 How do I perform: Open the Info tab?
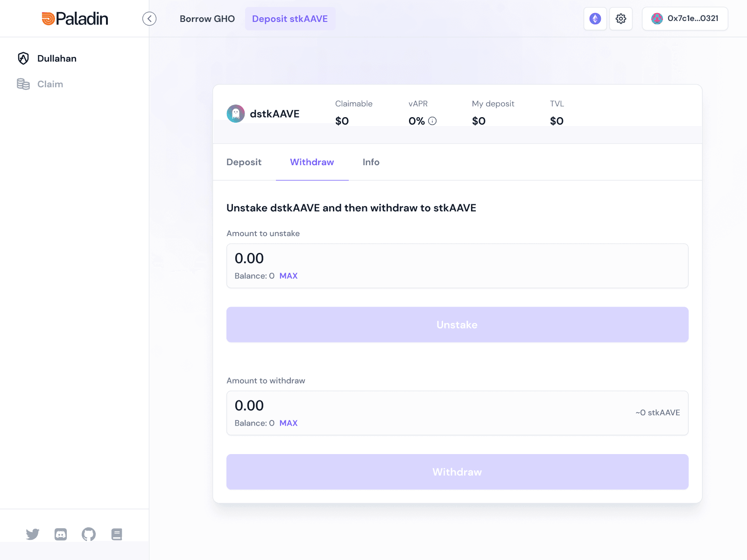point(371,162)
